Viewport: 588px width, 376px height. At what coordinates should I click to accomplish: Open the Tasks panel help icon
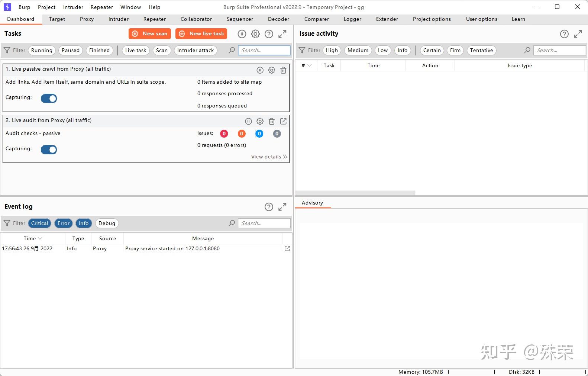click(269, 34)
